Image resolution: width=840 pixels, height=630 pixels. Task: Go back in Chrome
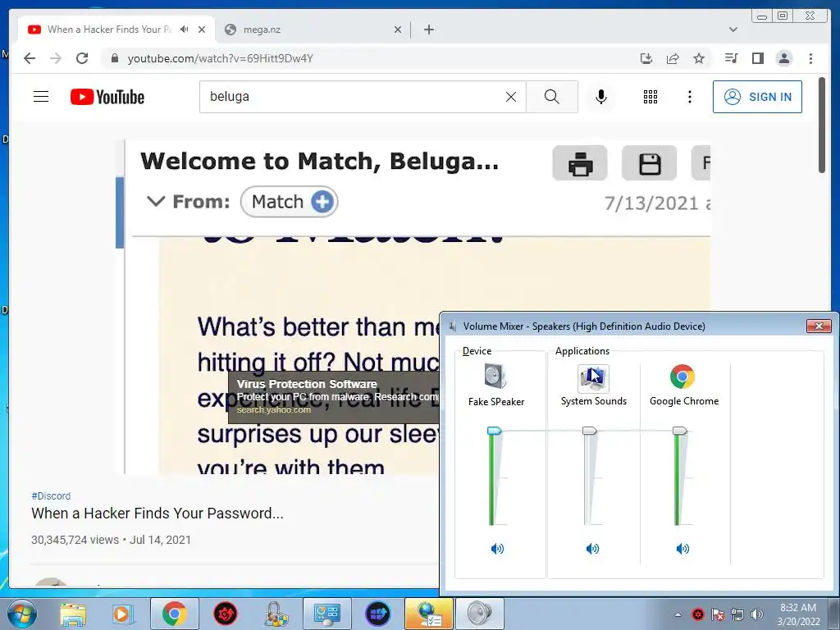(30, 58)
